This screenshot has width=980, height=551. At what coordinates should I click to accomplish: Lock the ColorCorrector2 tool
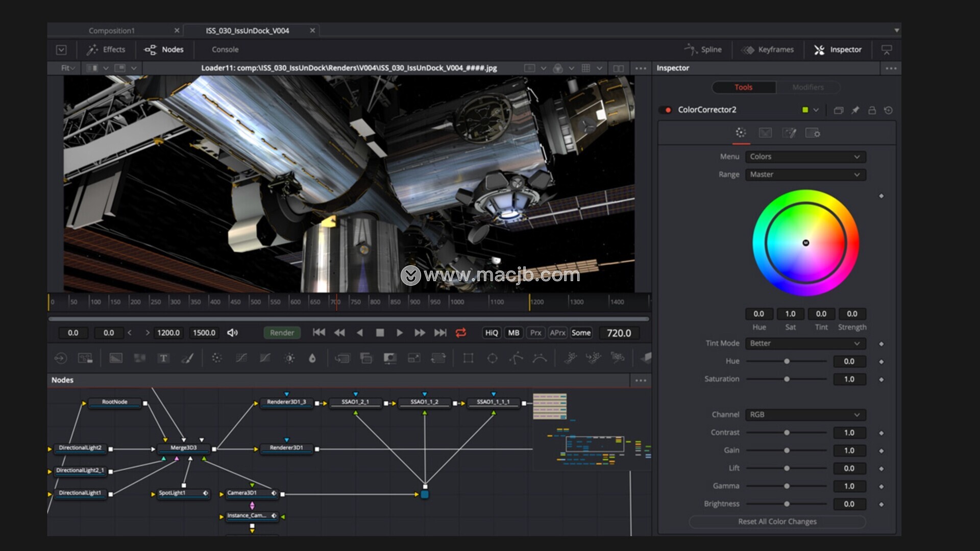pyautogui.click(x=872, y=110)
